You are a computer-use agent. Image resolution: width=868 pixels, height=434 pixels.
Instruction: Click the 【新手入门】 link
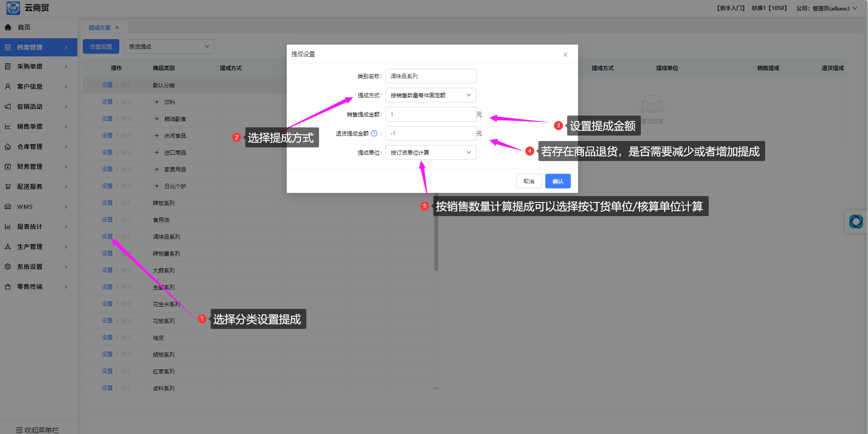[x=731, y=8]
